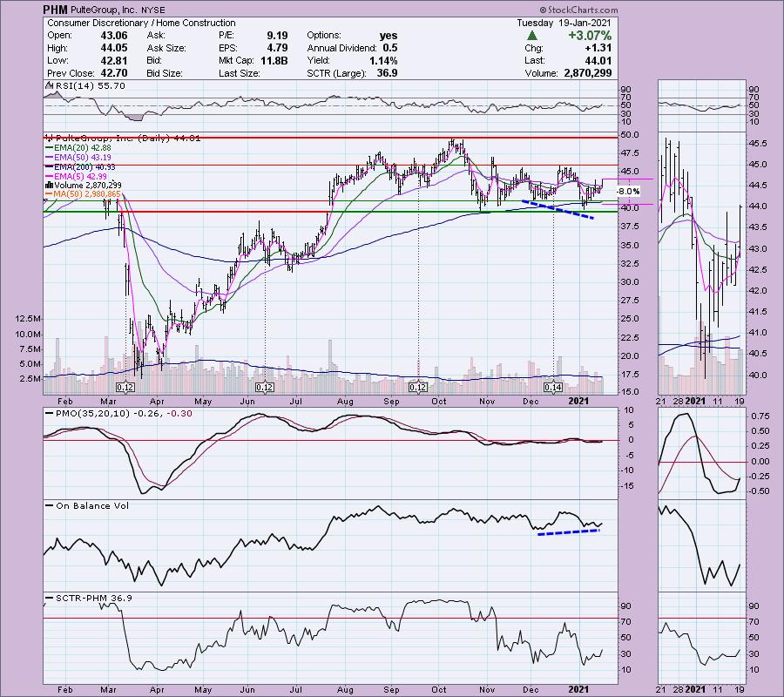This screenshot has width=784, height=697.
Task: Click the 2021 year label on the price chart axis
Action: click(x=578, y=401)
